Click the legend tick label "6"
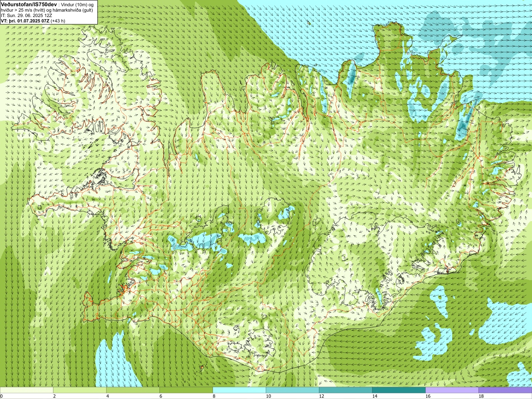 161,396
